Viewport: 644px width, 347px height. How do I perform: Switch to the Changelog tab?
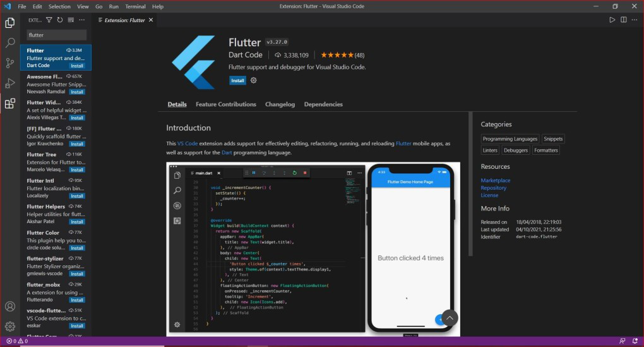280,104
